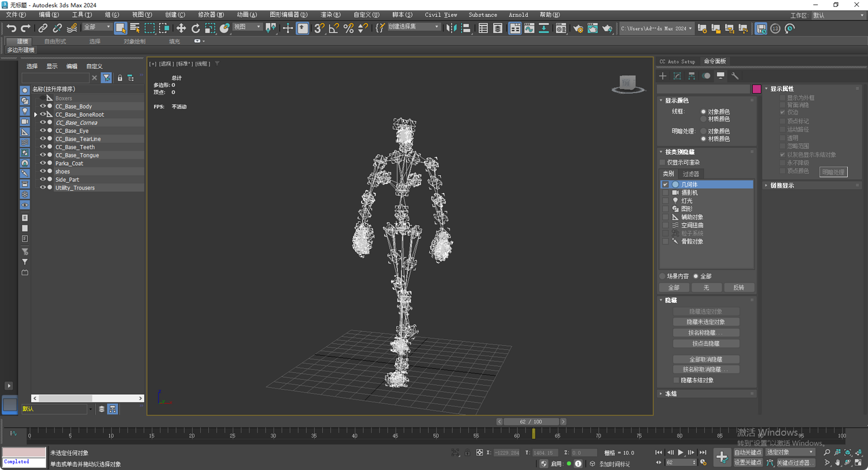
Task: Click the Time Configuration icon
Action: pos(703,462)
